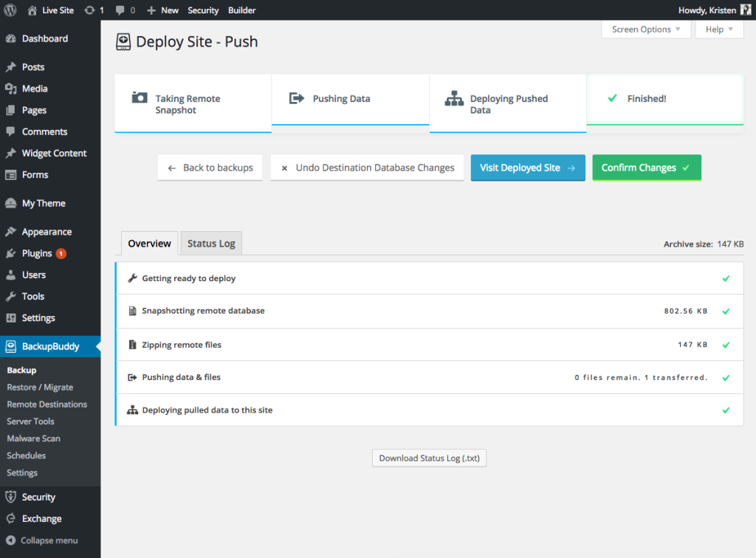Image resolution: width=756 pixels, height=558 pixels.
Task: Click the checkmark on Getting ready to deploy row
Action: point(726,278)
